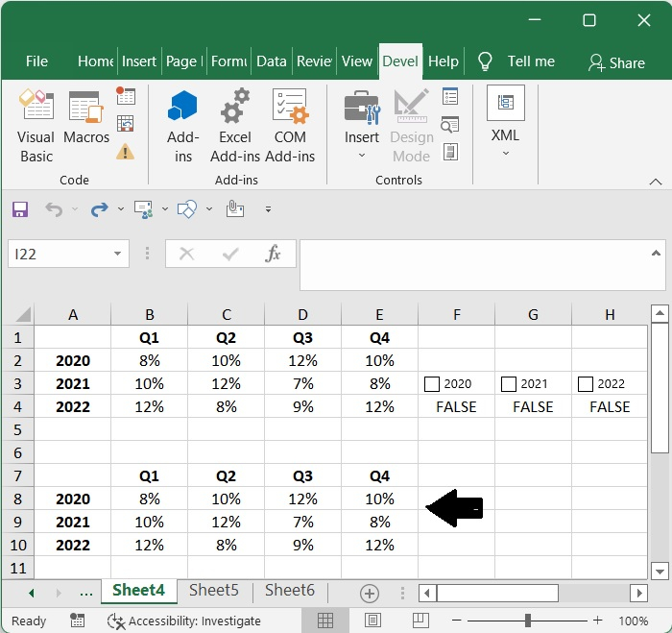This screenshot has height=633, width=672.
Task: Click the Insert Function fx icon
Action: (x=274, y=254)
